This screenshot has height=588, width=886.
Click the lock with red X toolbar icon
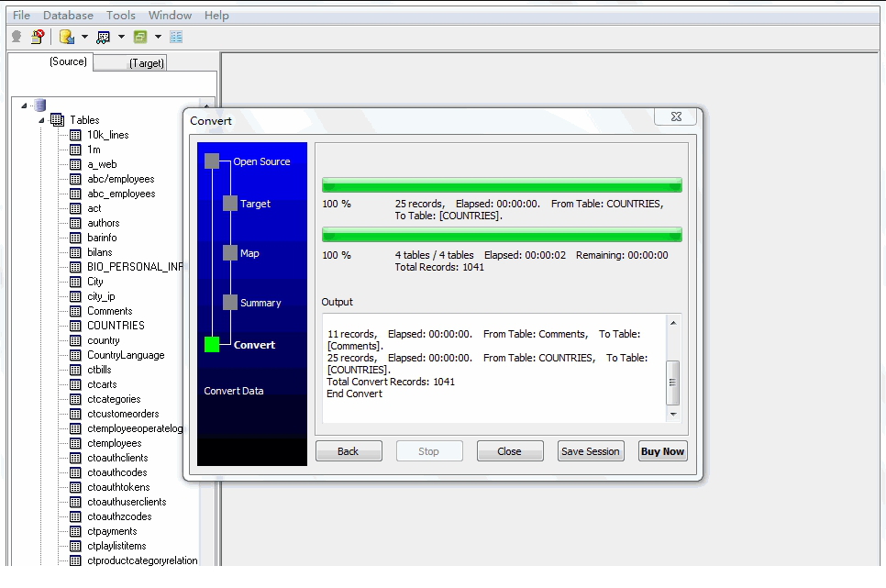(38, 37)
